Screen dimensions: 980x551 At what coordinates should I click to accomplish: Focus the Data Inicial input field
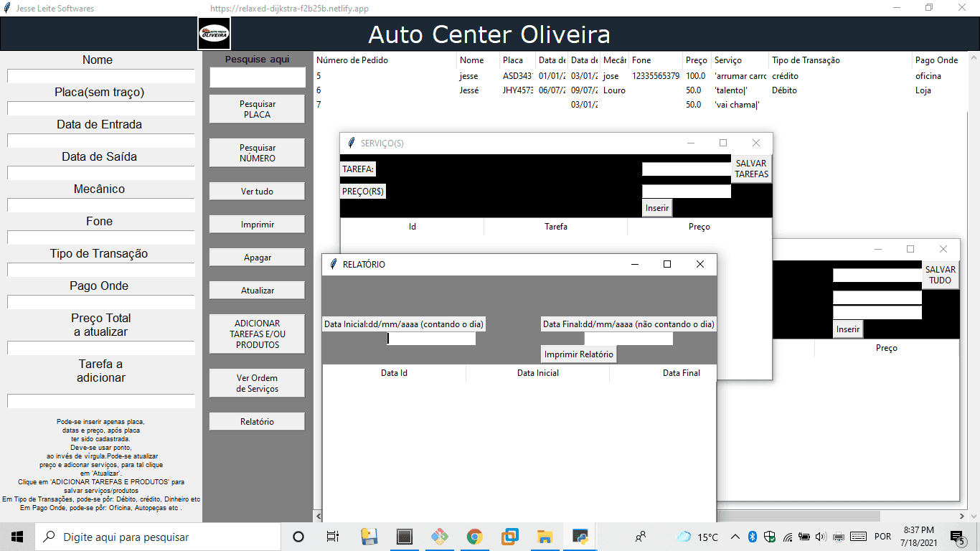431,339
